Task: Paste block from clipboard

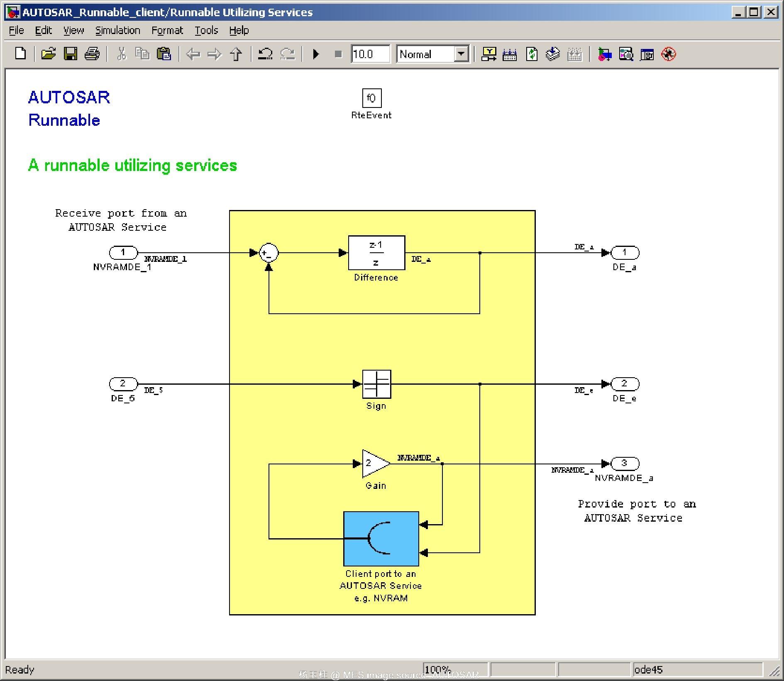Action: tap(164, 54)
